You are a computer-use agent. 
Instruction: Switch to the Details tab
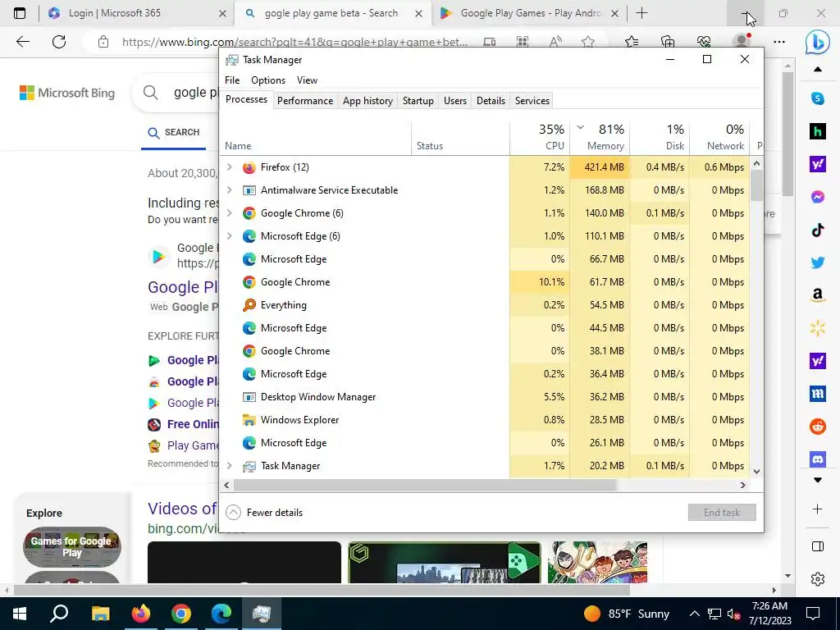point(491,101)
